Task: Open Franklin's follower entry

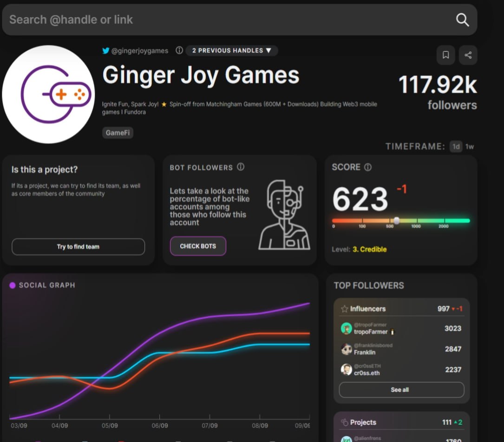Action: click(401, 349)
